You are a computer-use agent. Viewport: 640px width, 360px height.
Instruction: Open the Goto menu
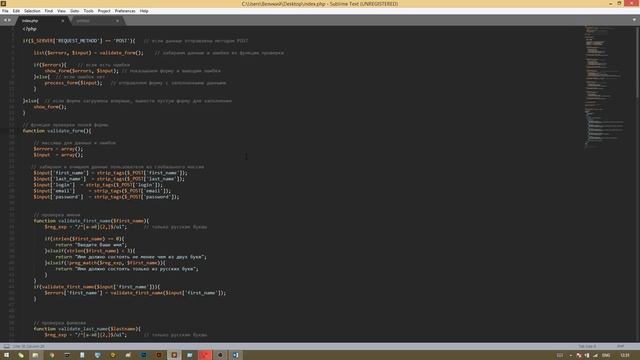(x=74, y=11)
